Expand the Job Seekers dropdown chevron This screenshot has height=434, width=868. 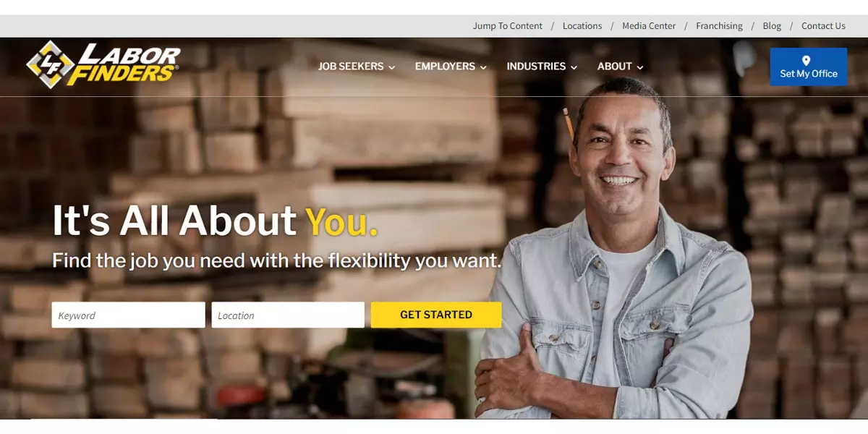[x=392, y=67]
